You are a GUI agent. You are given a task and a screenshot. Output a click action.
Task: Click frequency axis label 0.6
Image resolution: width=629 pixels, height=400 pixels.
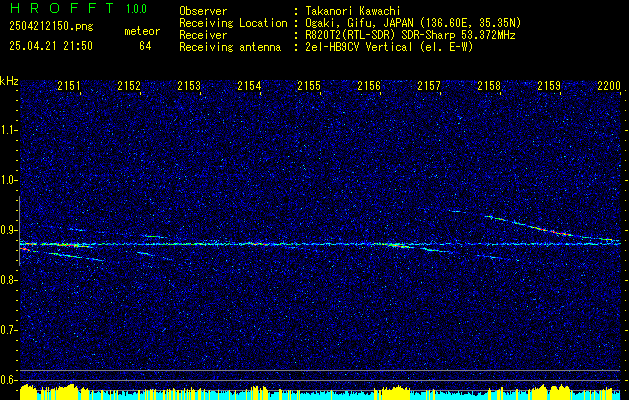point(8,380)
